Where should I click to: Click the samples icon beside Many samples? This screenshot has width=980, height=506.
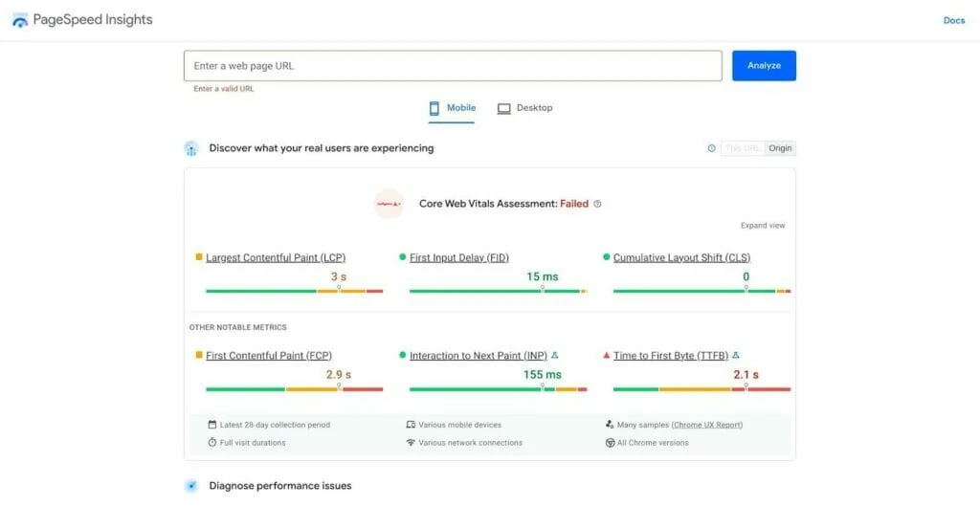(x=610, y=425)
